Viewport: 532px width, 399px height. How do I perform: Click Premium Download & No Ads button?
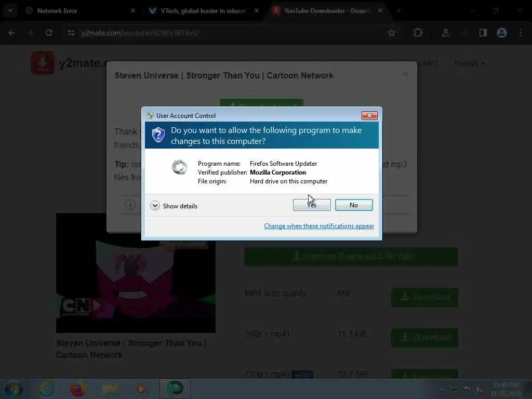pos(351,256)
